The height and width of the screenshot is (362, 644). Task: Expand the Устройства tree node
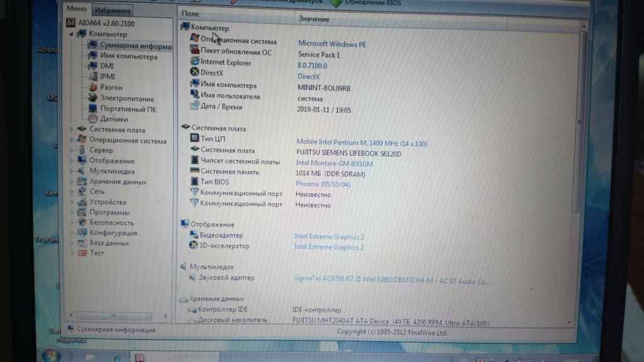pyautogui.click(x=72, y=202)
